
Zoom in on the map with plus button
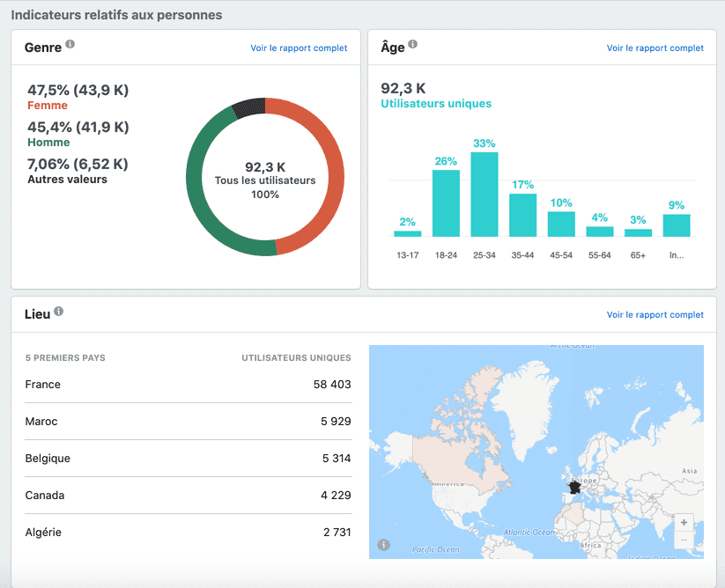684,522
